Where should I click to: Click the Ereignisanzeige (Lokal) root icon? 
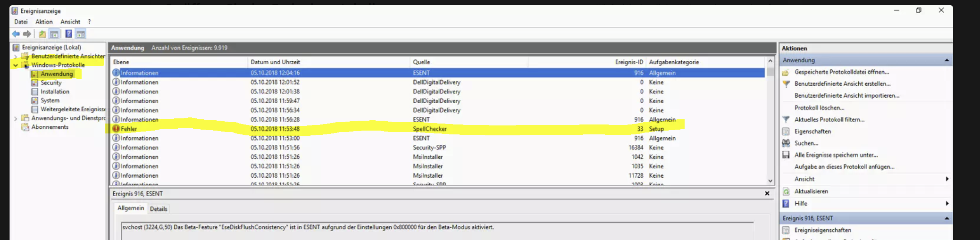tap(16, 47)
